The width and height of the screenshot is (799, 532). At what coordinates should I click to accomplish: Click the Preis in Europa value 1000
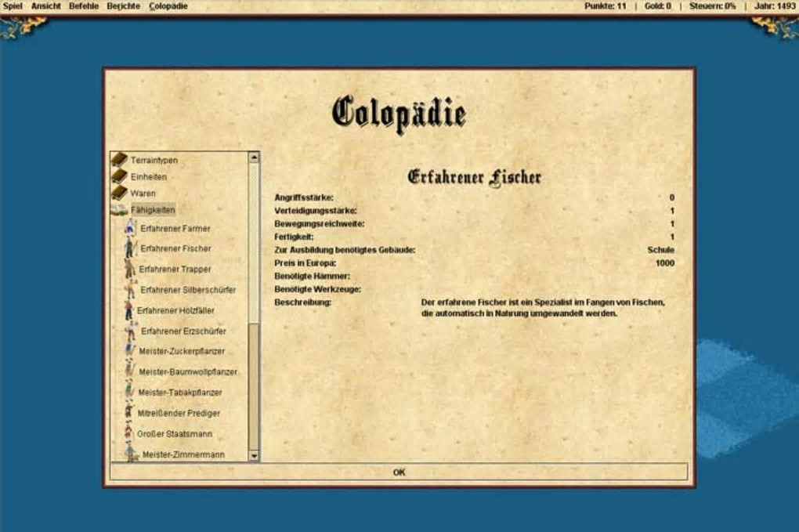point(664,263)
